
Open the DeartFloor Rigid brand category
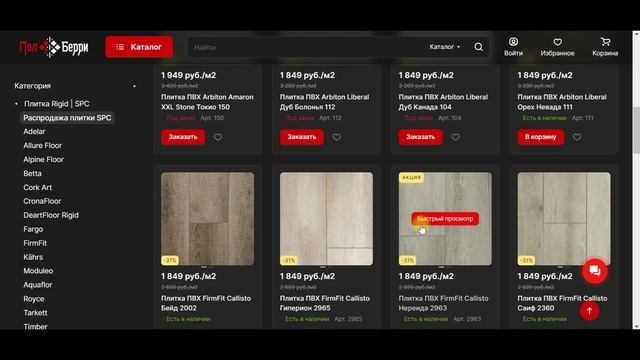[51, 215]
